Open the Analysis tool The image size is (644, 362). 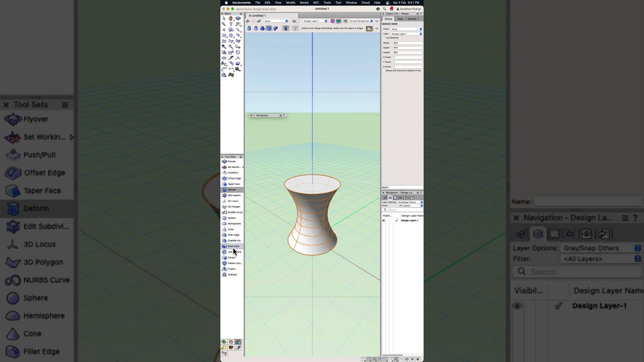coord(232,275)
